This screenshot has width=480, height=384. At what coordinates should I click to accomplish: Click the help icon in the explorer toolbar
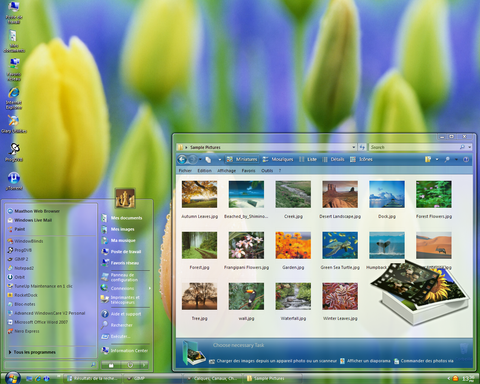[x=466, y=160]
